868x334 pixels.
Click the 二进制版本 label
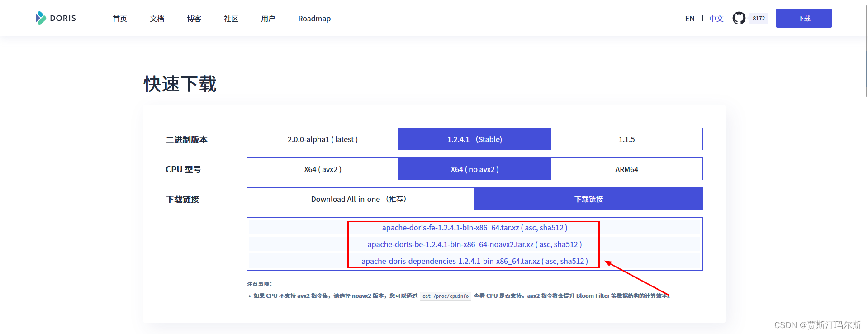pyautogui.click(x=186, y=139)
